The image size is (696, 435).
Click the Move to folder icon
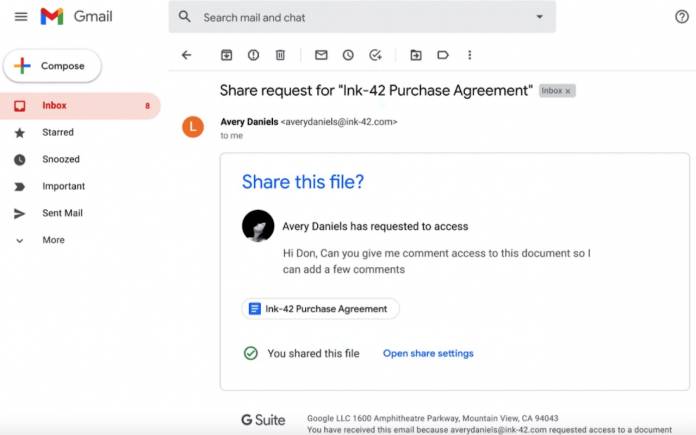coord(416,55)
